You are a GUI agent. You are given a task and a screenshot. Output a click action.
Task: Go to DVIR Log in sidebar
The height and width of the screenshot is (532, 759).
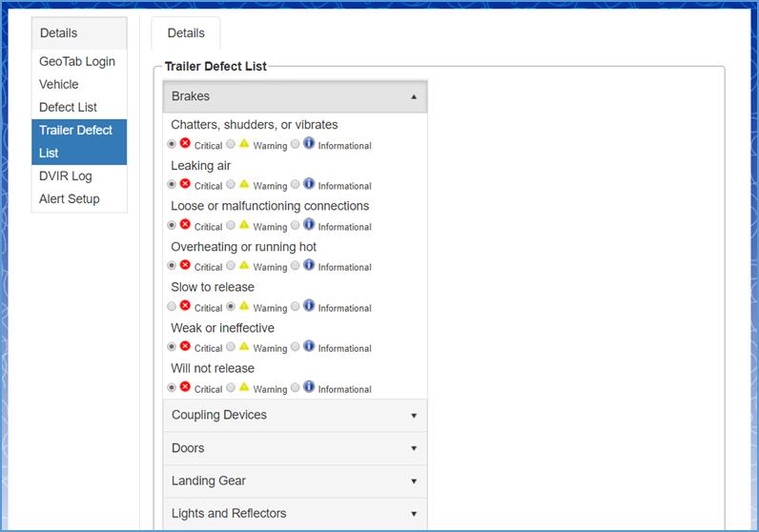tap(66, 176)
